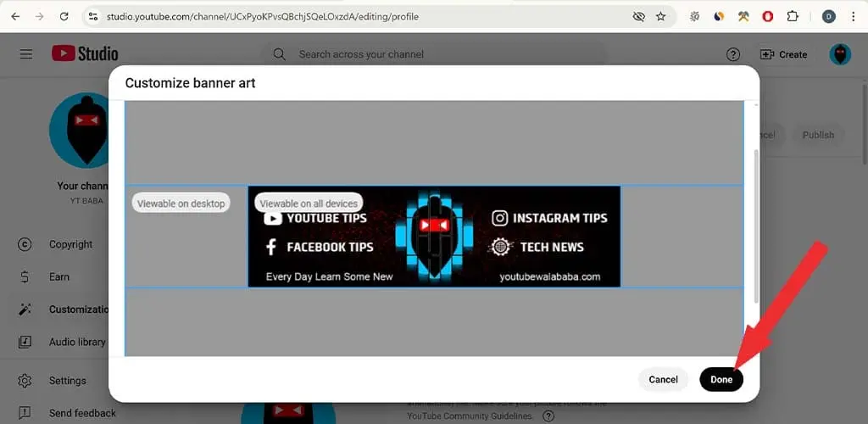Screen dimensions: 868x424
Task: Click the studio.youtube.com address bar URL
Action: (x=263, y=17)
